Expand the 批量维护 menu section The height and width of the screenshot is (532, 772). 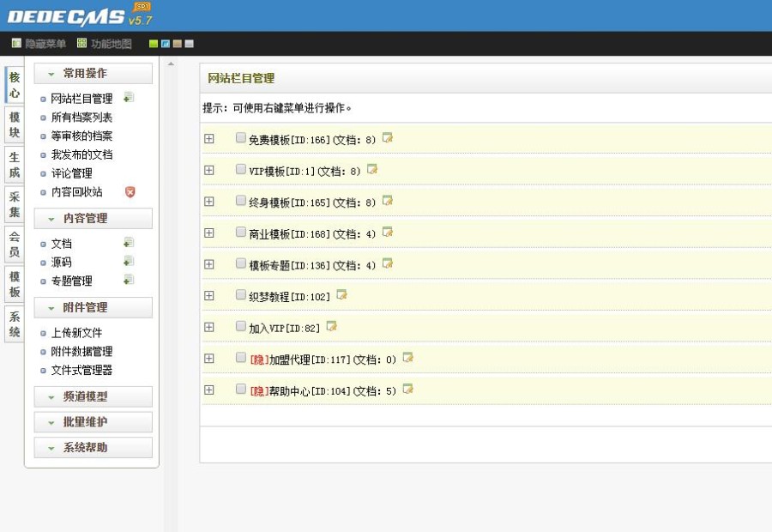(x=93, y=422)
